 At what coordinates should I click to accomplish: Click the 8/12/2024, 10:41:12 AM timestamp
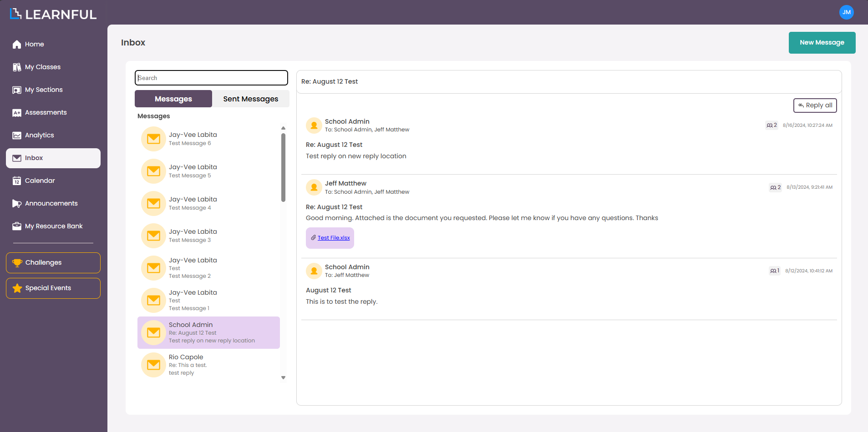pyautogui.click(x=808, y=271)
